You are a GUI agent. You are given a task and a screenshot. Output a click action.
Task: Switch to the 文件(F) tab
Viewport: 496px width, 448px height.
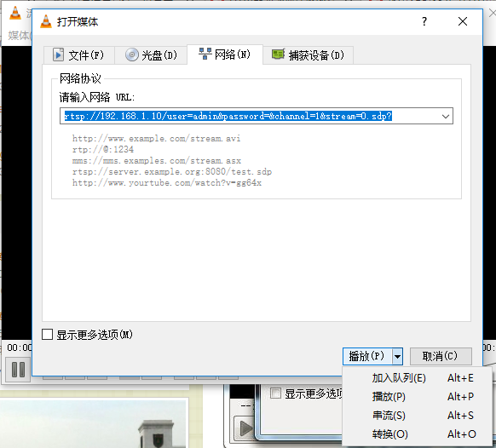click(x=78, y=55)
